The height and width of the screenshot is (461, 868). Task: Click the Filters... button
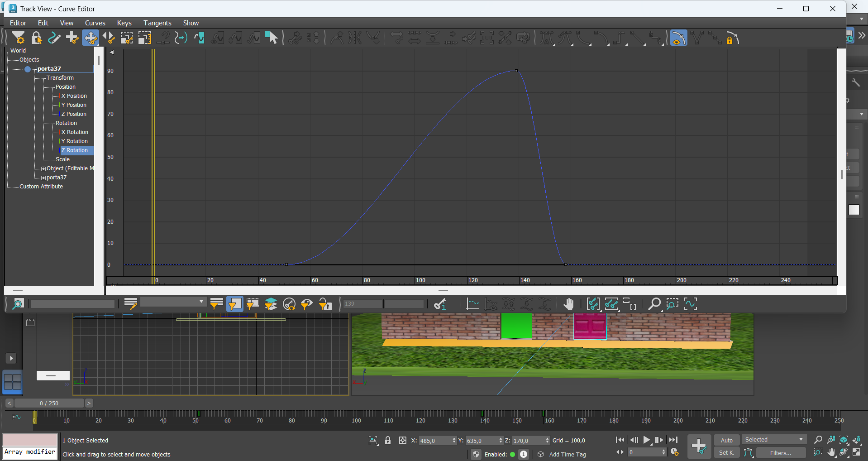coord(781,453)
